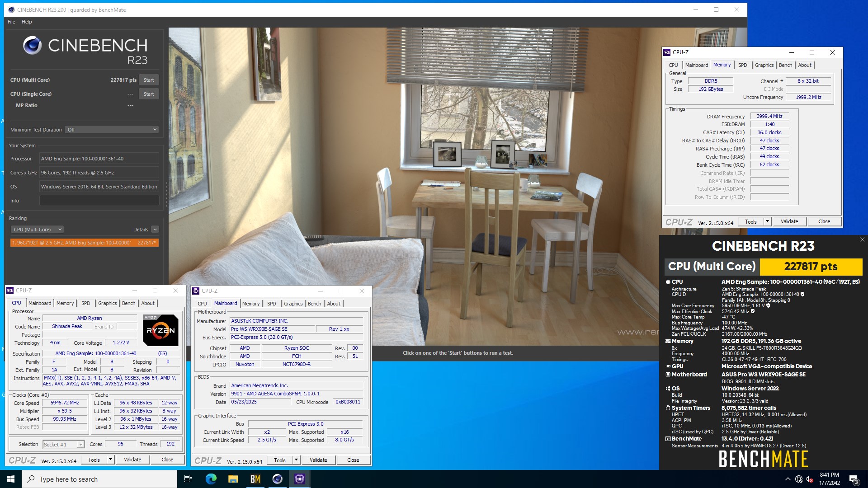The height and width of the screenshot is (488, 868).
Task: Open the Socket #1 selection dropdown
Action: 63,444
